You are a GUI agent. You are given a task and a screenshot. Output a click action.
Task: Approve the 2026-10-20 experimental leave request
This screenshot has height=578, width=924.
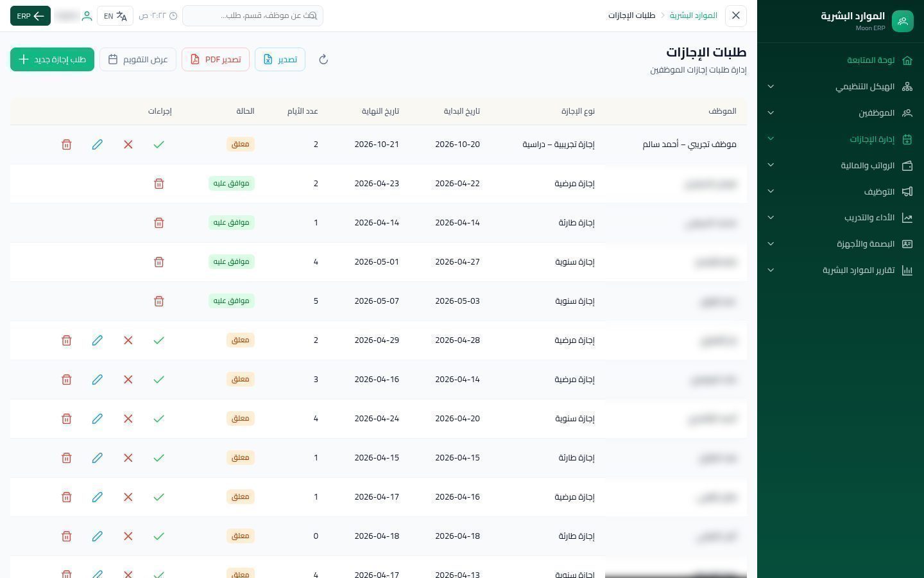click(x=159, y=144)
